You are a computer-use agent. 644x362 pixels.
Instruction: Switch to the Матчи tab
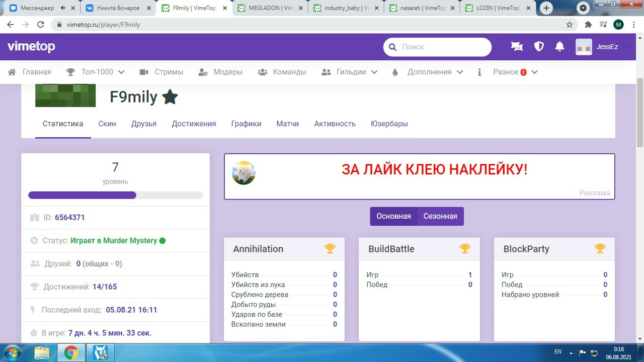287,124
